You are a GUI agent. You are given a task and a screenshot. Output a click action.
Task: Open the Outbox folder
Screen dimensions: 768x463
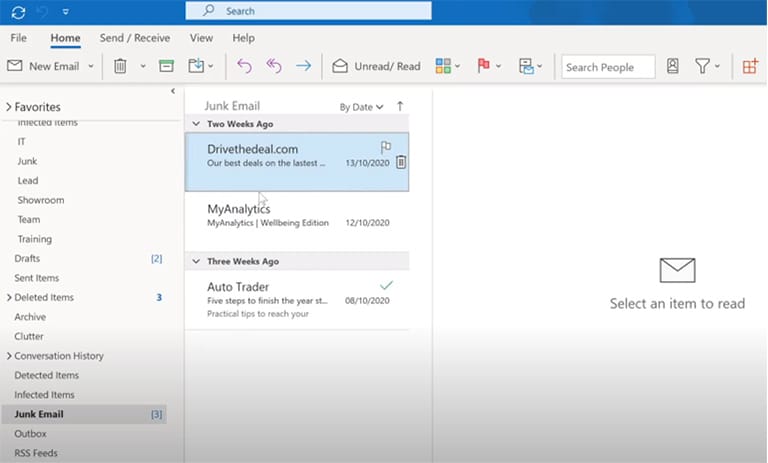30,434
